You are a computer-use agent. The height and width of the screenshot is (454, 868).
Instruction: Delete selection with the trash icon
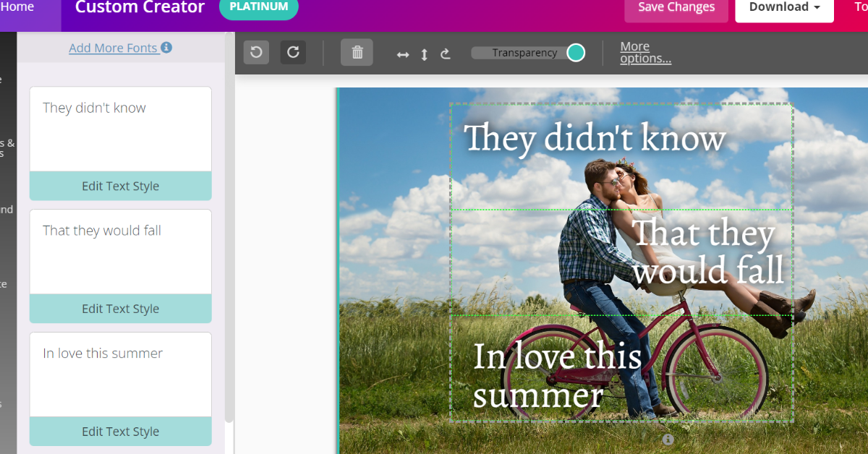click(357, 52)
